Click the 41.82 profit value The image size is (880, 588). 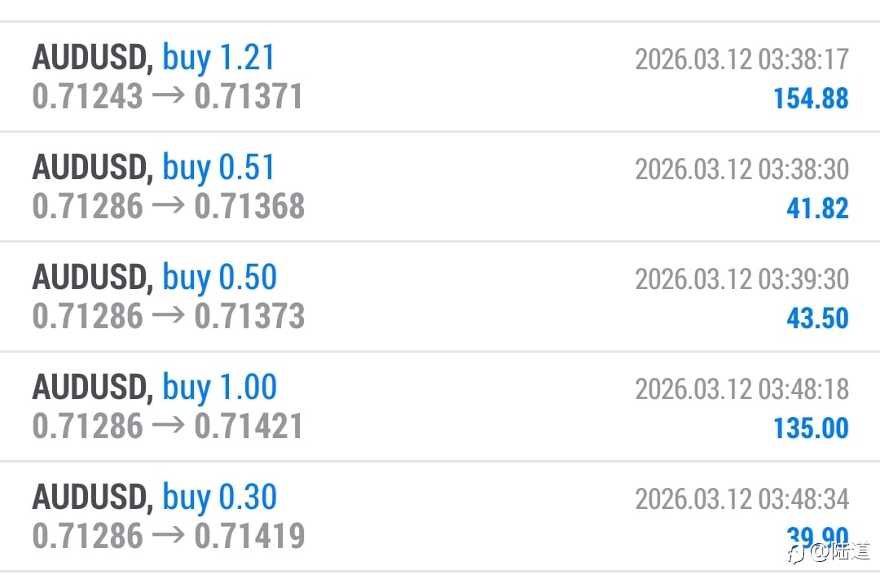pyautogui.click(x=817, y=208)
